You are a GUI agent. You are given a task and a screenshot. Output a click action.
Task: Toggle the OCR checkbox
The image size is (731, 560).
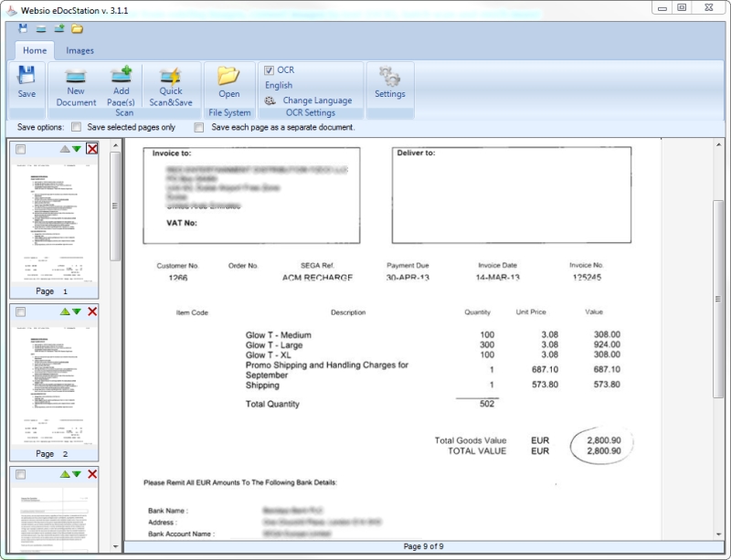(269, 70)
